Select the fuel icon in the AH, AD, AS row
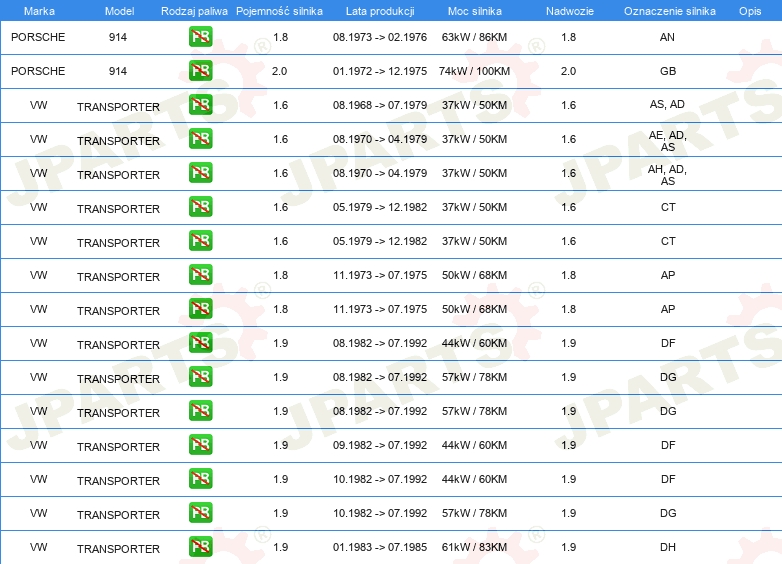The width and height of the screenshot is (782, 564). coord(200,173)
